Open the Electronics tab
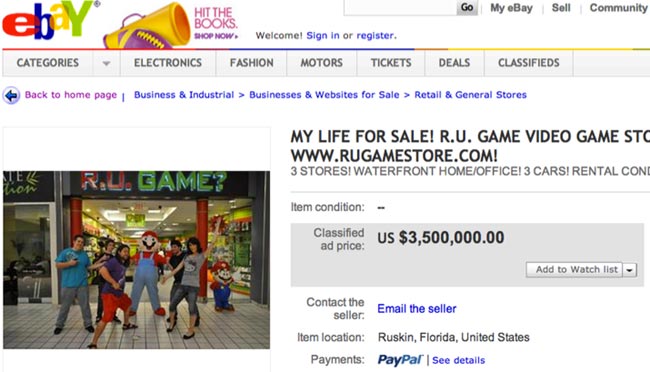This screenshot has width=650, height=372. pos(168,63)
